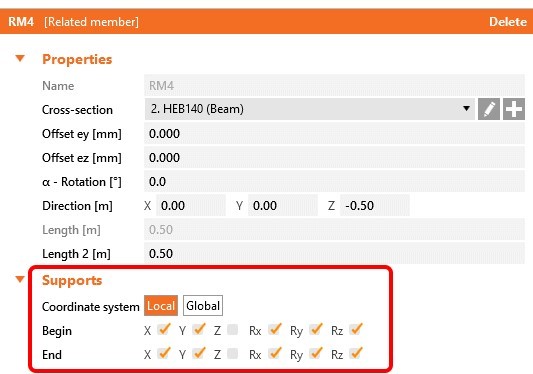Open the Cross-section dropdown
This screenshot has width=533, height=374.
309,109
